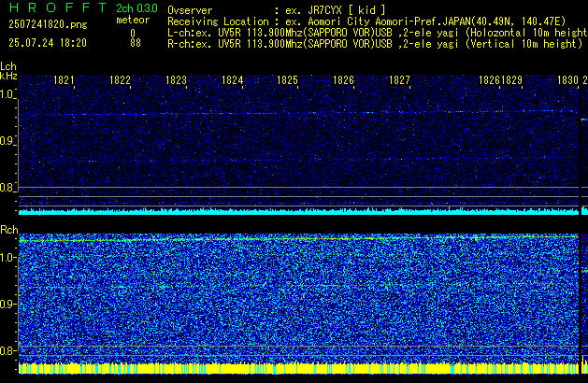Click the 0.8 frequency label on the Rch axis
Viewport: 588px width, 383px height.
[7, 350]
